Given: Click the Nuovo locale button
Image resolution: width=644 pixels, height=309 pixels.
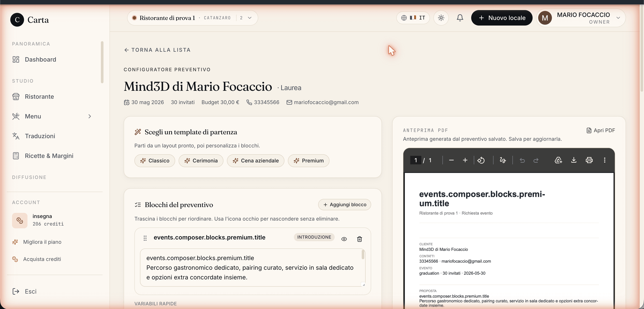Looking at the screenshot, I should click(x=502, y=18).
